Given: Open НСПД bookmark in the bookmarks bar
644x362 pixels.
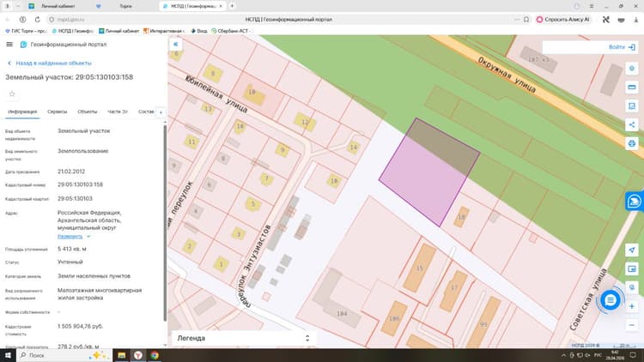Looking at the screenshot, I should pos(72,31).
